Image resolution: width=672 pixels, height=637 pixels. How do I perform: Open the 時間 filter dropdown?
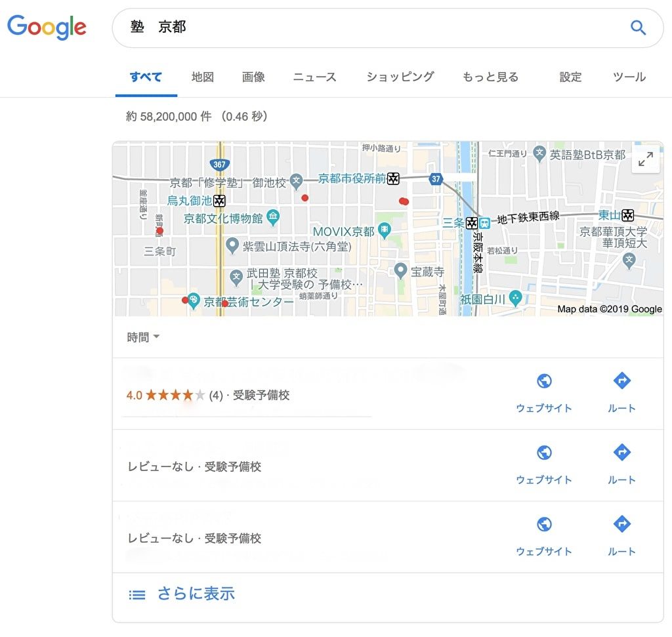click(x=143, y=338)
